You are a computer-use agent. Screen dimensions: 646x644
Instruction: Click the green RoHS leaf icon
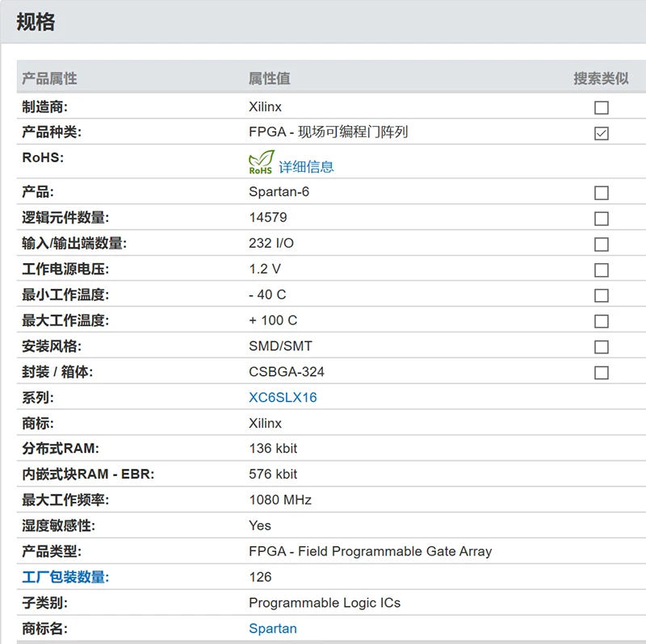point(262,163)
